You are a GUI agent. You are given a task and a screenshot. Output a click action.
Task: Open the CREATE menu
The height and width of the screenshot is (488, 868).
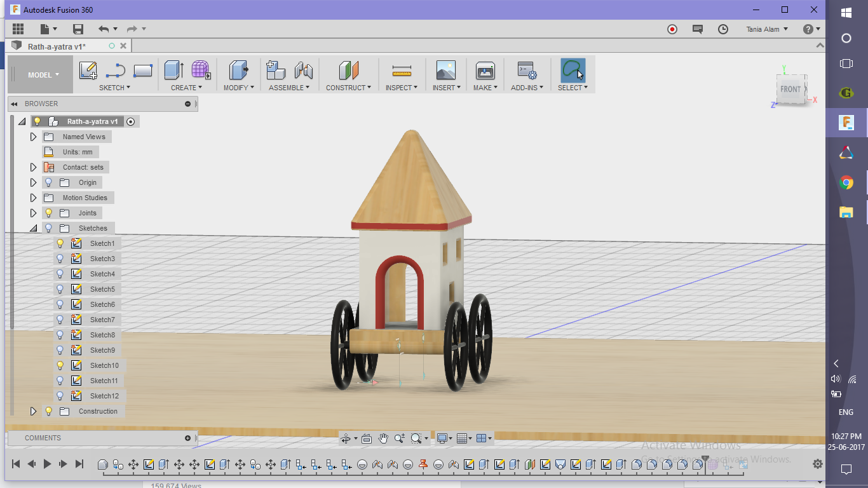[186, 88]
